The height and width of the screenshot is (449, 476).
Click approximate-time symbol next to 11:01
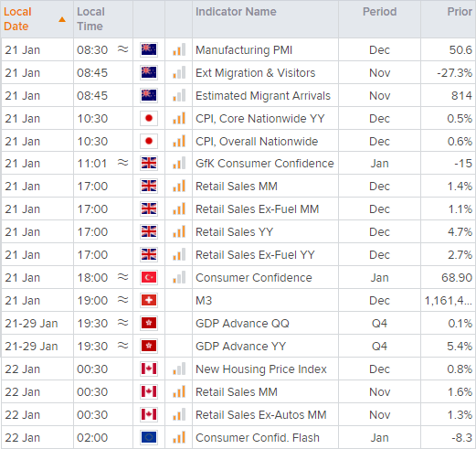tap(123, 163)
